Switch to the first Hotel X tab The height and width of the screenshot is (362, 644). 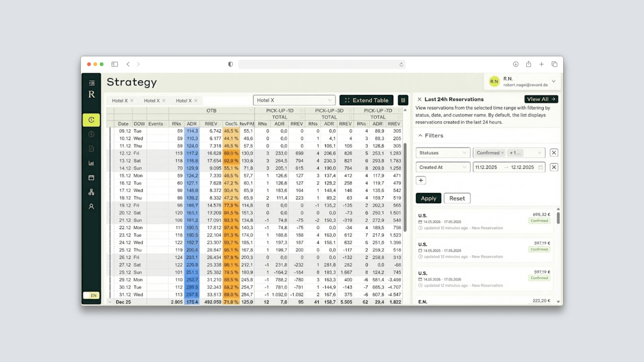pyautogui.click(x=120, y=101)
